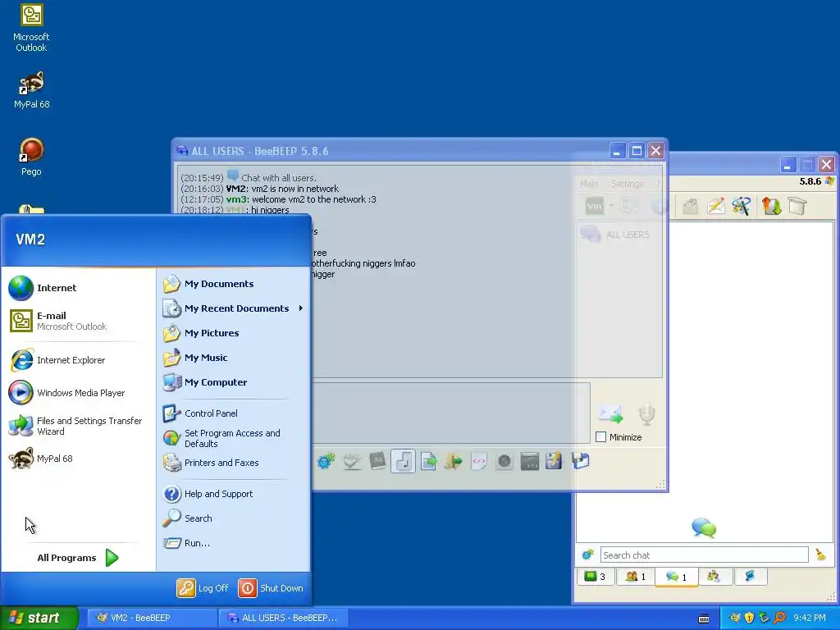Screen dimensions: 840x630
Task: Open the ? help menu in VM2 window
Action: [659, 184]
